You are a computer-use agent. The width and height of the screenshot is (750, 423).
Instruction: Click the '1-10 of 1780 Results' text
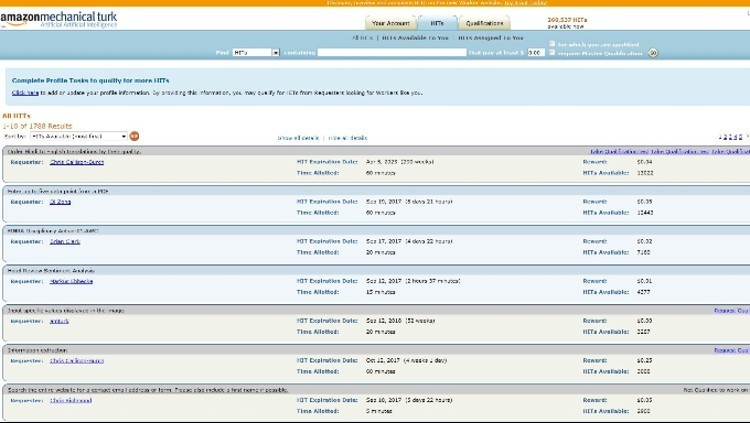click(37, 126)
